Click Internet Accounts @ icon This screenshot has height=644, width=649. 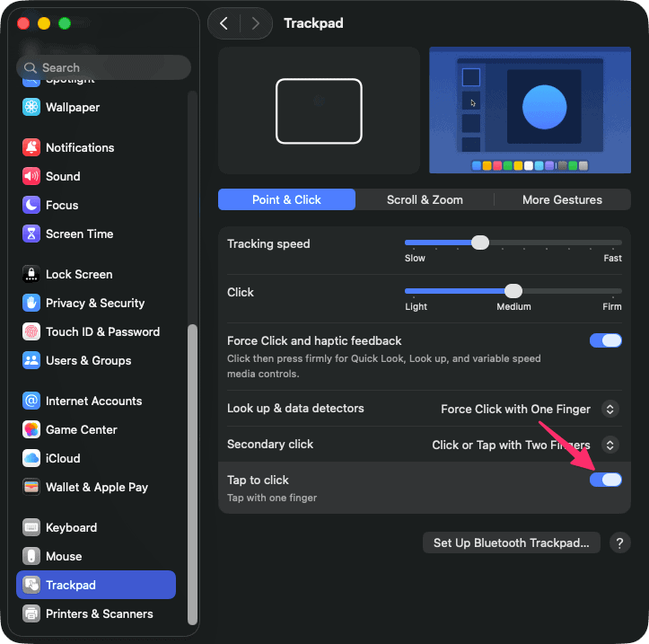point(31,401)
